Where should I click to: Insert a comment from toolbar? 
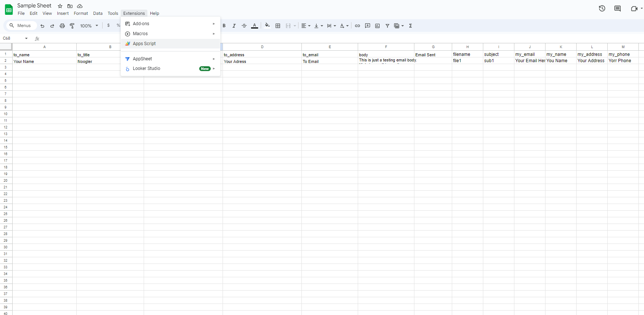[367, 26]
